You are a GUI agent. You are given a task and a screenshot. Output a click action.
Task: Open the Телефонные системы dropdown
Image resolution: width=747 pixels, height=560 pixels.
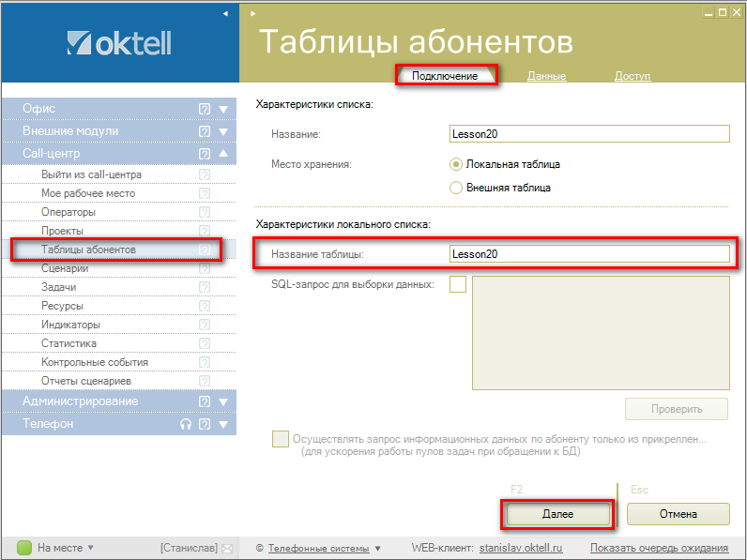click(325, 548)
